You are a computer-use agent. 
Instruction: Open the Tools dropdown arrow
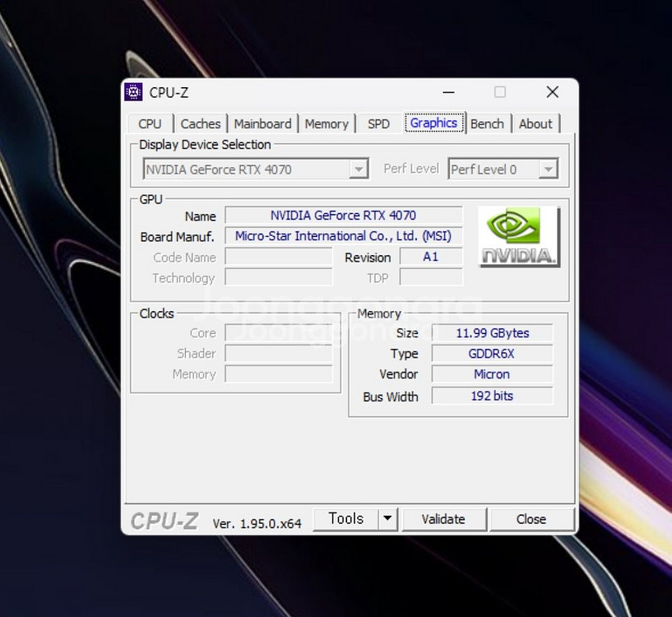click(x=387, y=519)
